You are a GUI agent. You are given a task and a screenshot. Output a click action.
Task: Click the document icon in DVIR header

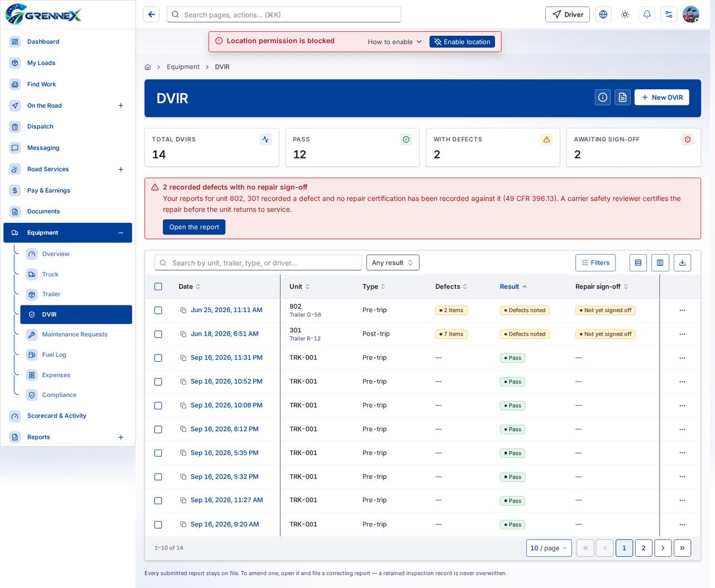pos(623,97)
